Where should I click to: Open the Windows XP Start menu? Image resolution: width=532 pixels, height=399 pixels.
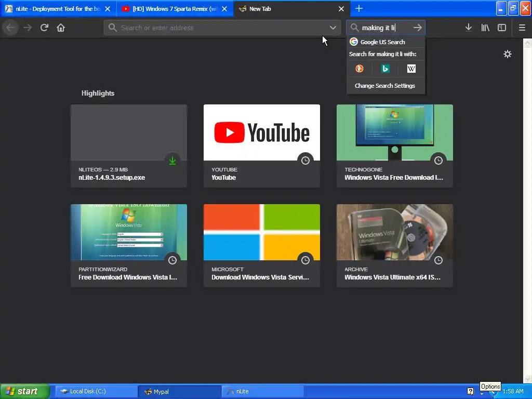pyautogui.click(x=24, y=391)
